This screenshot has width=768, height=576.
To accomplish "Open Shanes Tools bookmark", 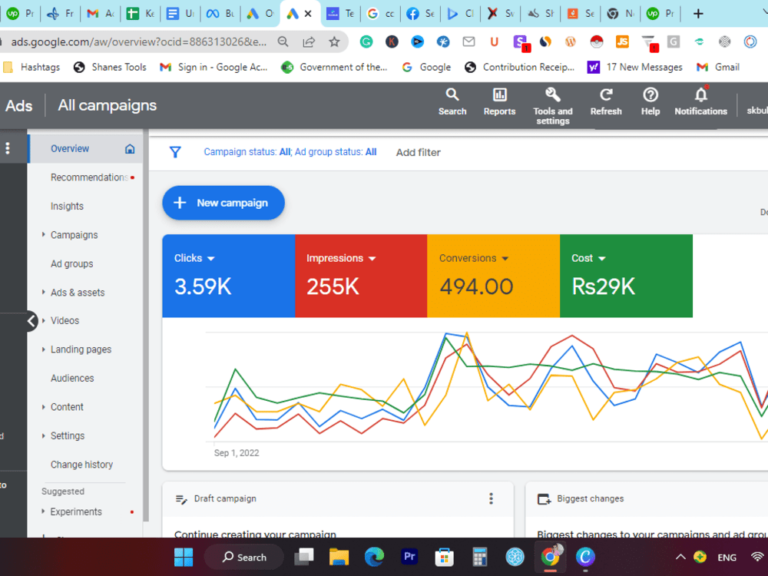I will click(110, 67).
